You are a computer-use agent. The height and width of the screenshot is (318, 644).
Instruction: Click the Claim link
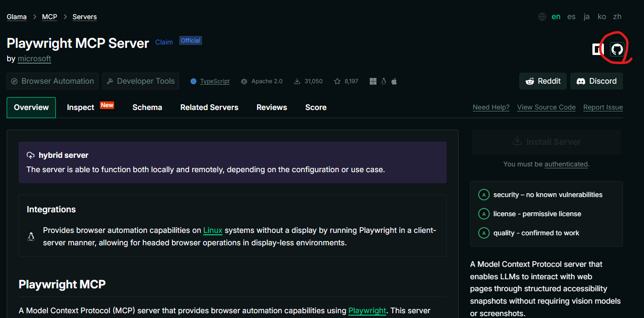pos(164,42)
